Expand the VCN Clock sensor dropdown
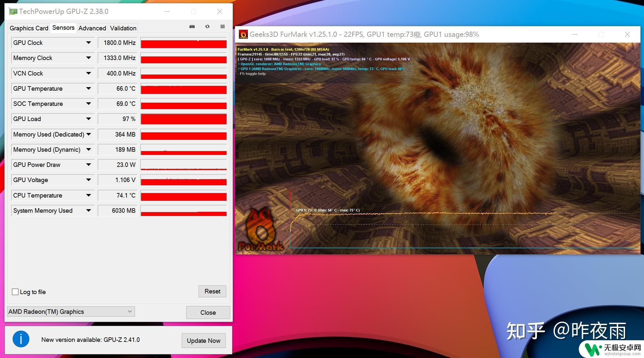This screenshot has width=644, height=358. coord(88,73)
